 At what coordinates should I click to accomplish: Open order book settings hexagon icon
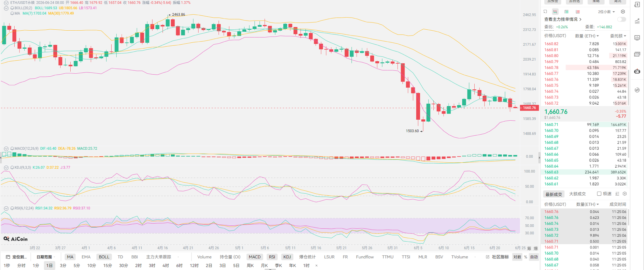(623, 12)
